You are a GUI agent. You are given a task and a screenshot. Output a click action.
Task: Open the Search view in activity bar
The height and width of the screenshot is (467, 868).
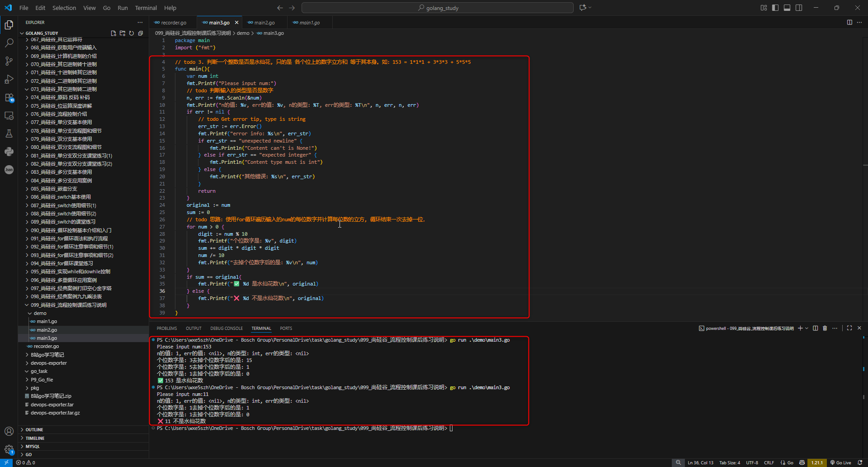click(9, 43)
